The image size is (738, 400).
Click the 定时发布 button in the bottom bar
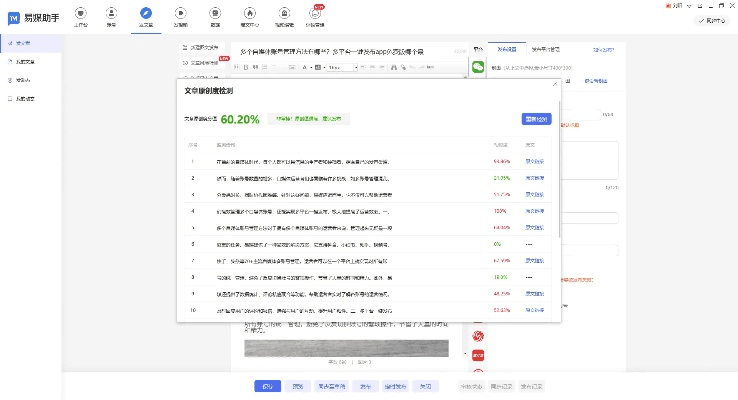point(396,386)
